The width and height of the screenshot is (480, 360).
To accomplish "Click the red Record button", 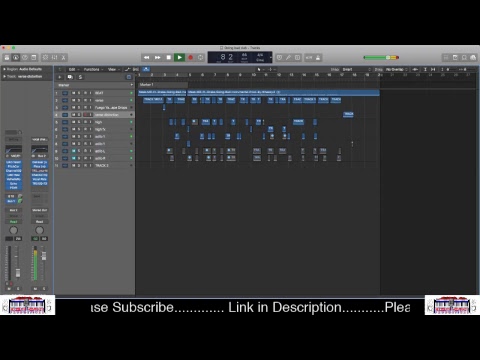I will (x=191, y=58).
